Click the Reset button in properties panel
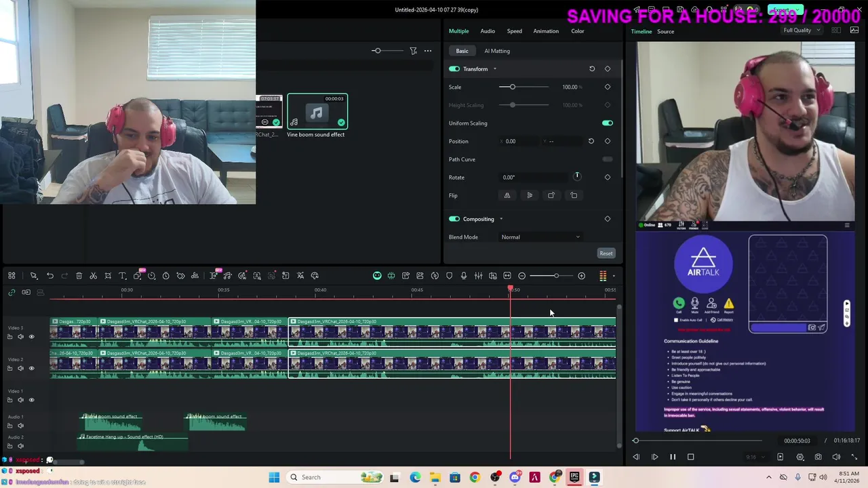Image resolution: width=868 pixels, height=488 pixels. (606, 253)
